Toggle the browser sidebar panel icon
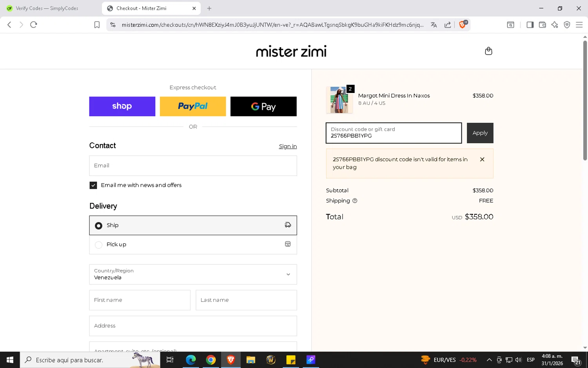 tap(530, 25)
